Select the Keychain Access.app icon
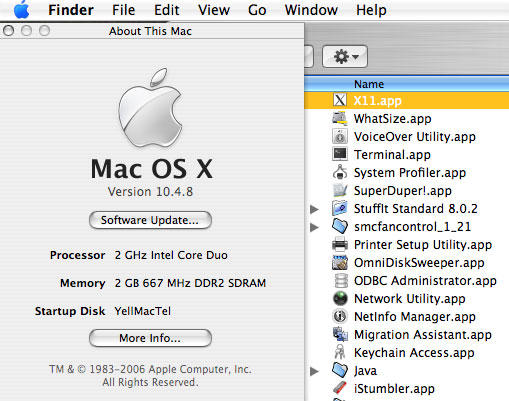Screen dimensions: 509x401 340,352
